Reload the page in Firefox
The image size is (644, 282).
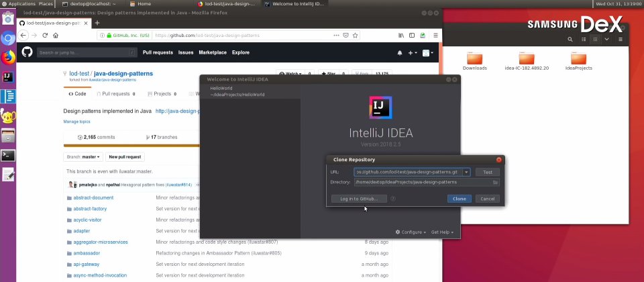click(x=45, y=36)
